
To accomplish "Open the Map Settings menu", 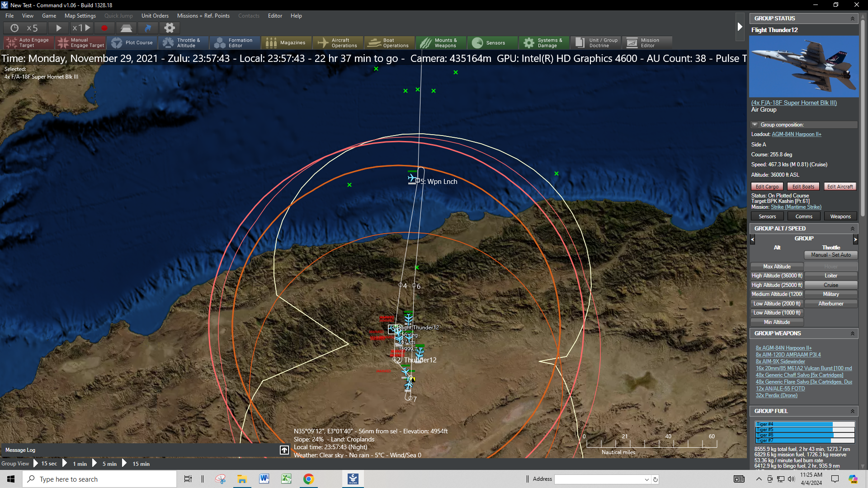I will tap(80, 16).
